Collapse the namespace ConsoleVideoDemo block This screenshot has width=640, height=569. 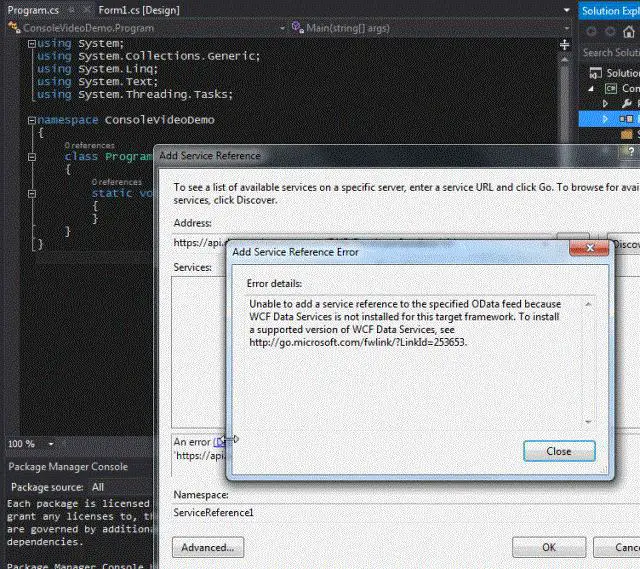pyautogui.click(x=32, y=120)
